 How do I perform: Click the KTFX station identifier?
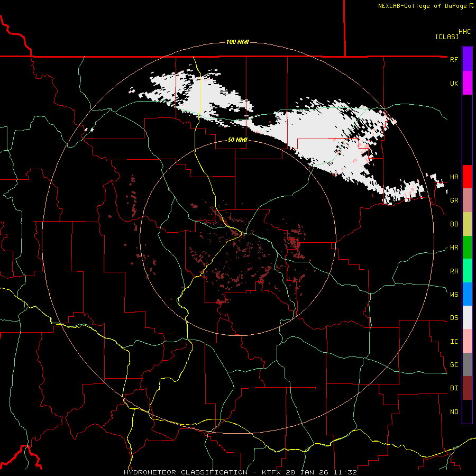[x=272, y=472]
